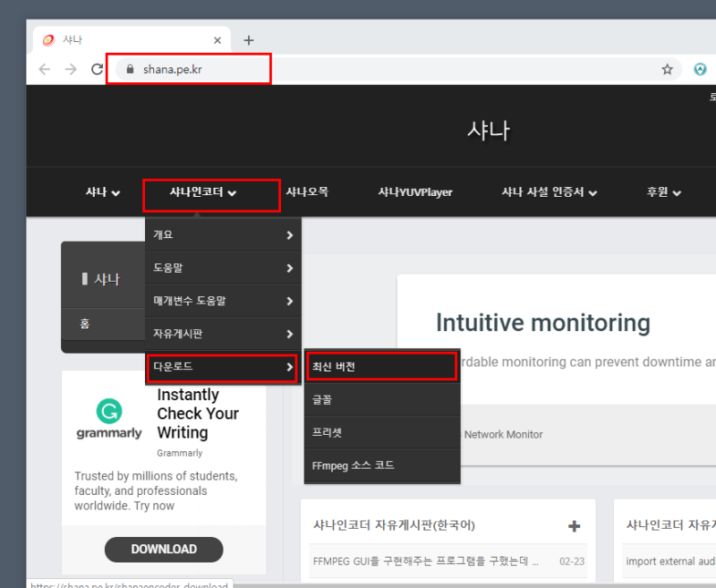Select FFmpeg 소스 코드 menu entry

point(382,465)
